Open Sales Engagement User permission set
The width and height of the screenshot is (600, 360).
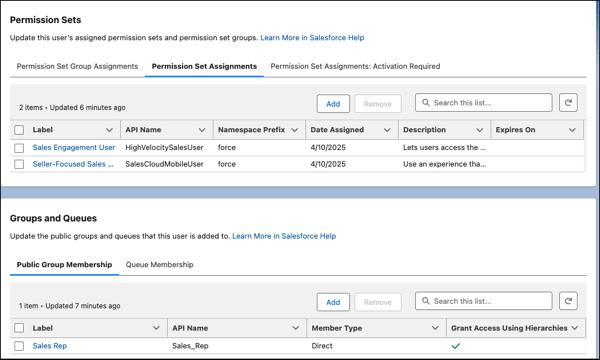tap(73, 147)
